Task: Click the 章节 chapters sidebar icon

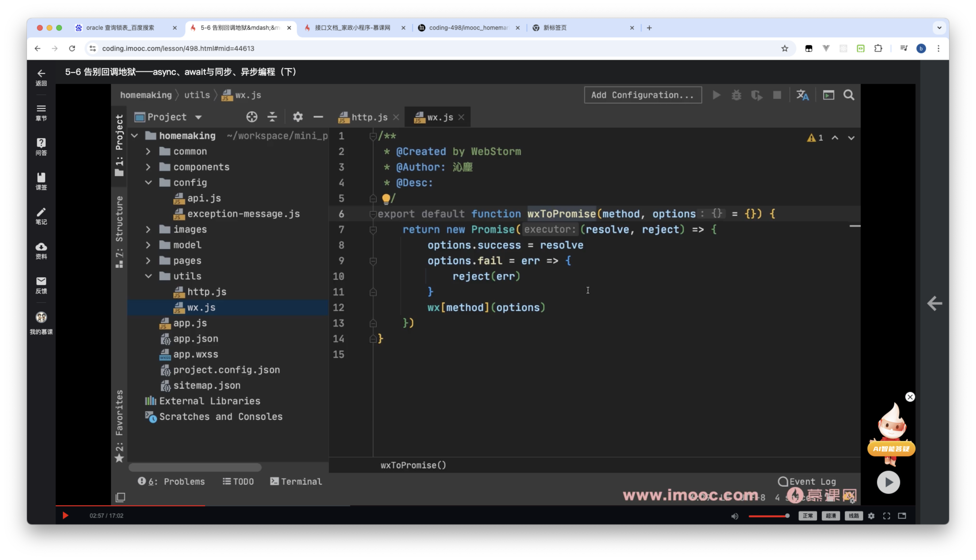Action: [41, 112]
